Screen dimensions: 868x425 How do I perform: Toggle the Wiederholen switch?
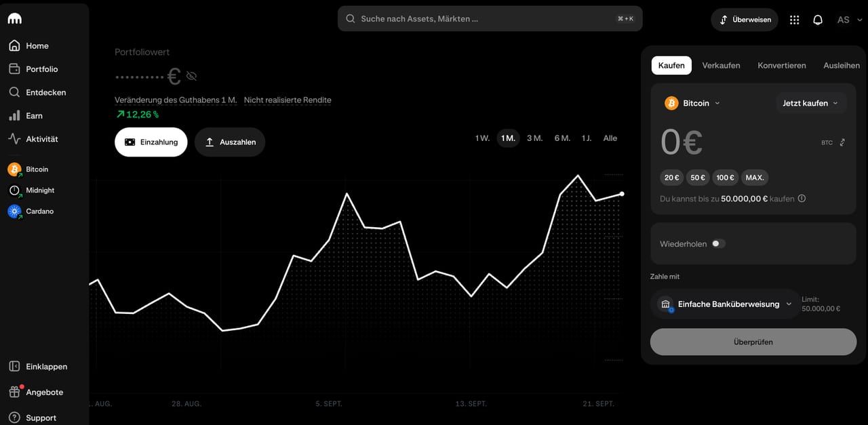[x=718, y=243]
